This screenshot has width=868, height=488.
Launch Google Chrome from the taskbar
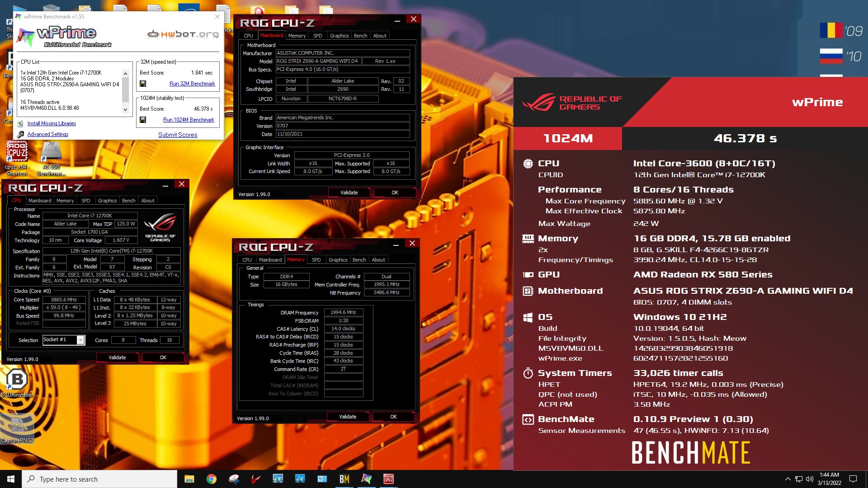211,479
